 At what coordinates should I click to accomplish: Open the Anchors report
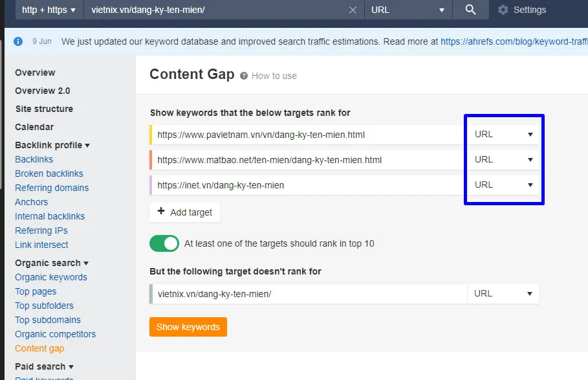coord(31,202)
